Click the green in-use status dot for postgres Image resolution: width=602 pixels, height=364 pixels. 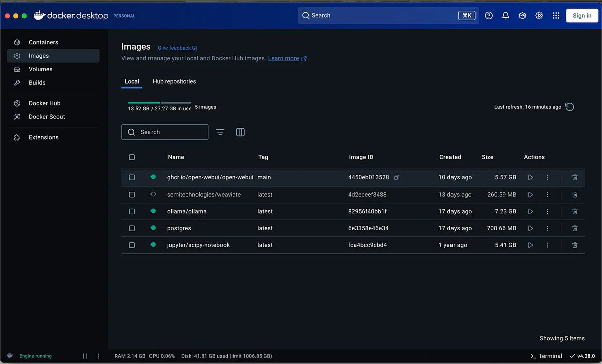pos(153,228)
